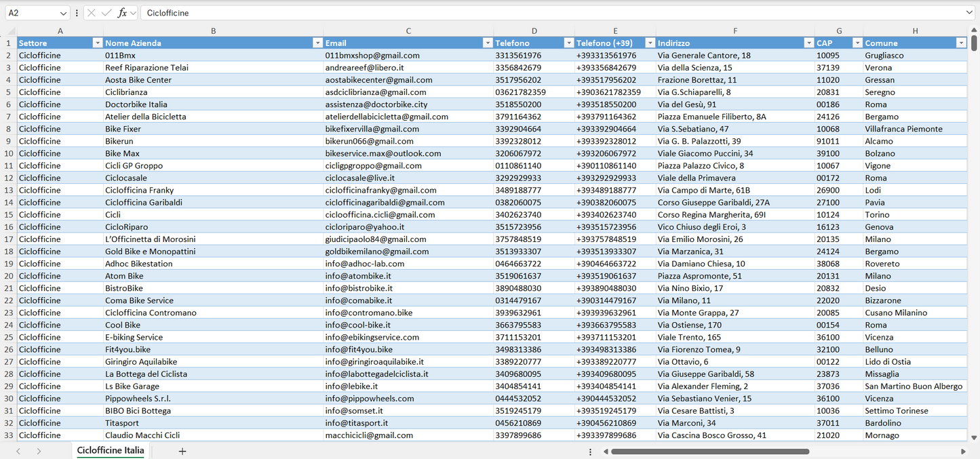Select cell Reef Riparazione Telai
This screenshot has width=980, height=459.
tap(214, 68)
